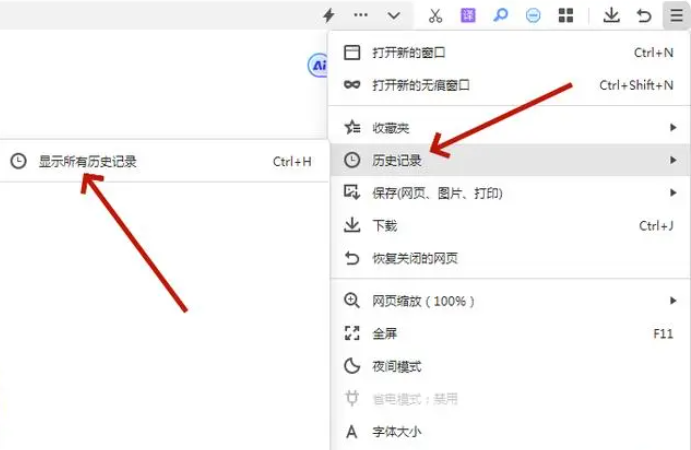Screen dimensions: 691x450
Task: Click the Ctrl+N shortcut label
Action: (x=654, y=52)
